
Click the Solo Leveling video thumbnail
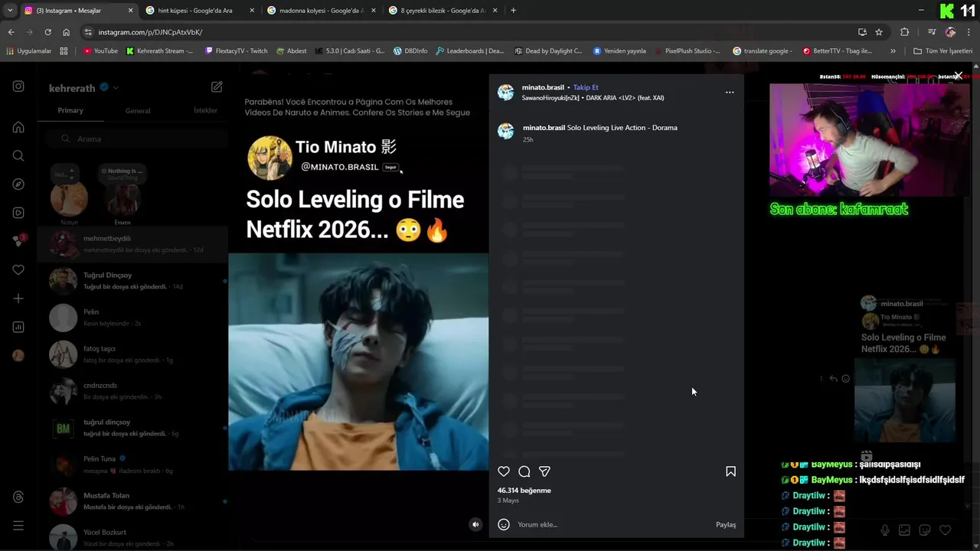[x=358, y=361]
